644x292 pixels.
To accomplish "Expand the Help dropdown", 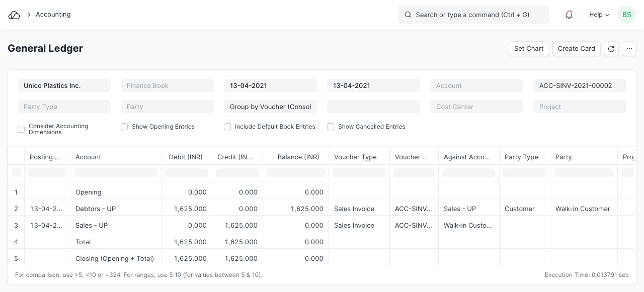I will click(599, 15).
